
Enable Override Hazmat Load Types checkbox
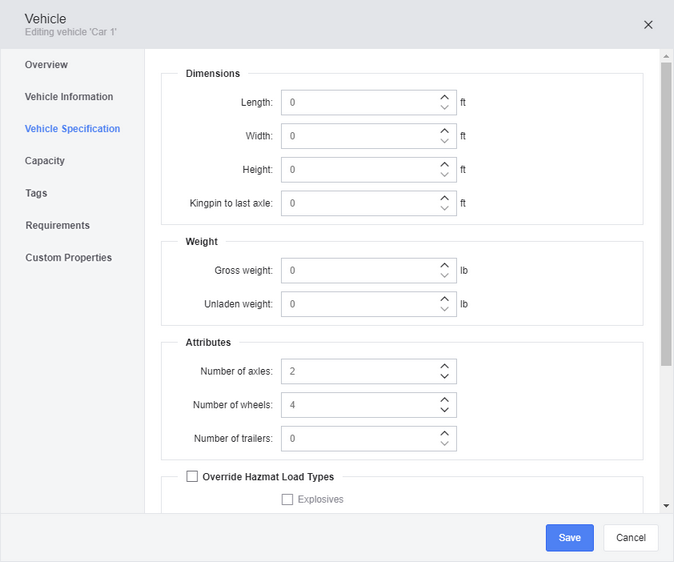coord(192,476)
